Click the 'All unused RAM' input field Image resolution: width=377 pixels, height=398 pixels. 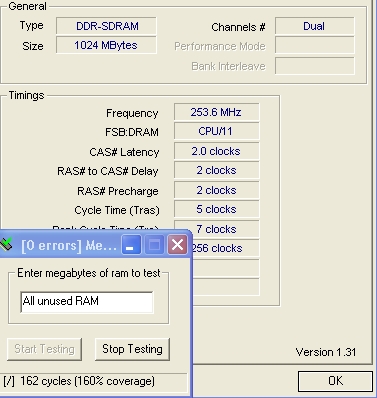point(87,302)
